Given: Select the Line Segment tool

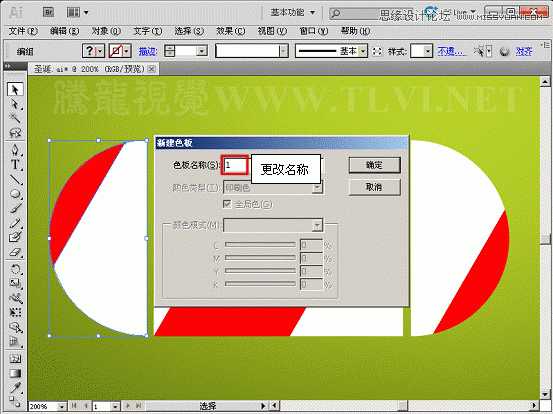Looking at the screenshot, I should pos(15,179).
